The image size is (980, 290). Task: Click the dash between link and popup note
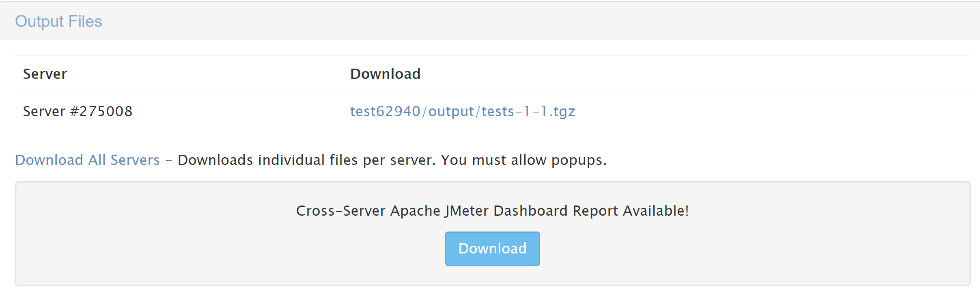point(169,160)
